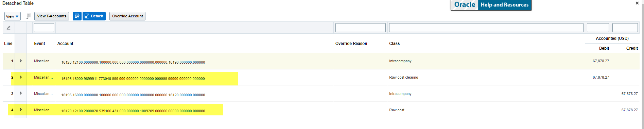Expand line 3 Intracompany row

pyautogui.click(x=21, y=93)
